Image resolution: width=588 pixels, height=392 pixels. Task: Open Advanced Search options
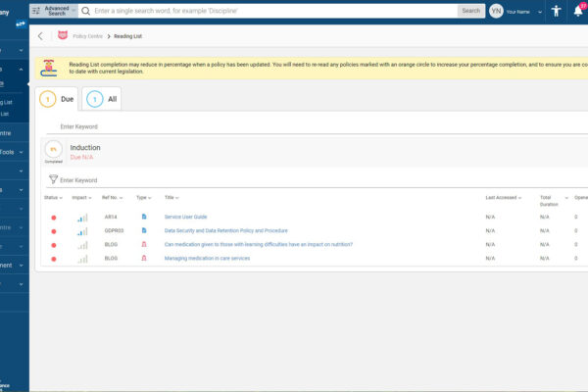pos(54,11)
